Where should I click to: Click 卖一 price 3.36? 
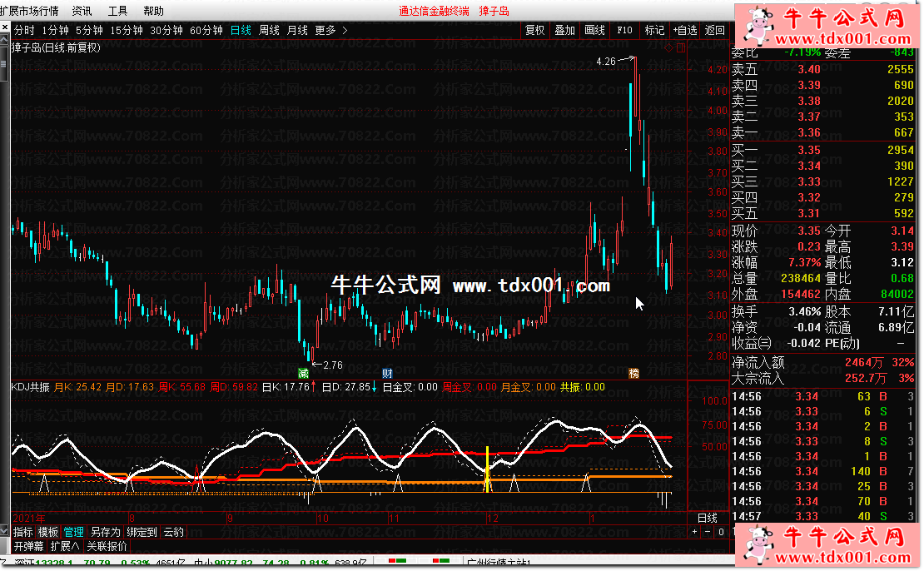pyautogui.click(x=809, y=132)
